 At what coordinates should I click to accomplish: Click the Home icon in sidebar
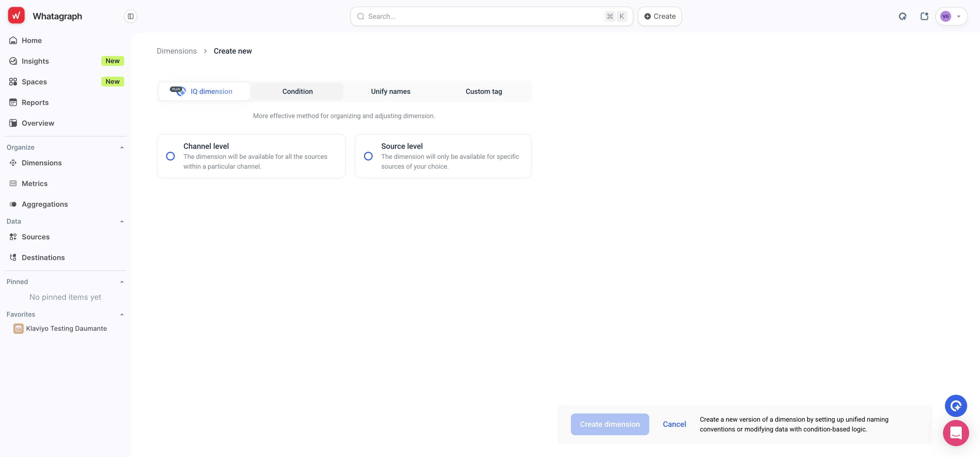(x=13, y=40)
